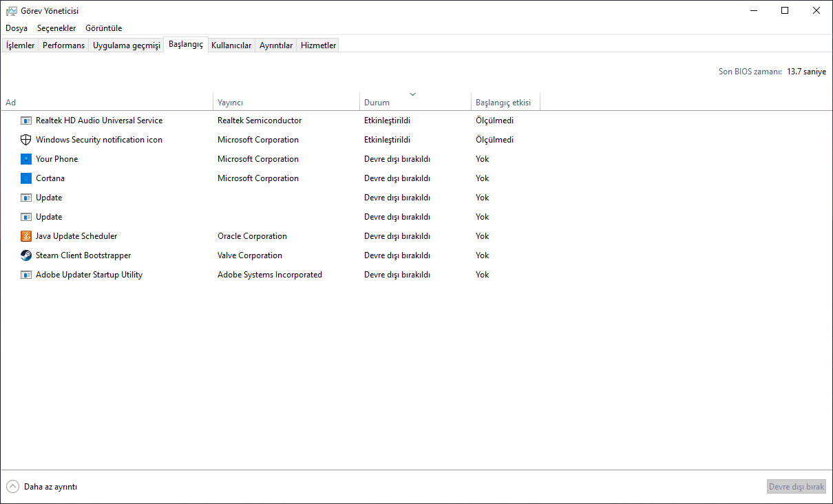The width and height of the screenshot is (833, 504).
Task: Open the Görüntüle menu
Action: click(x=104, y=28)
